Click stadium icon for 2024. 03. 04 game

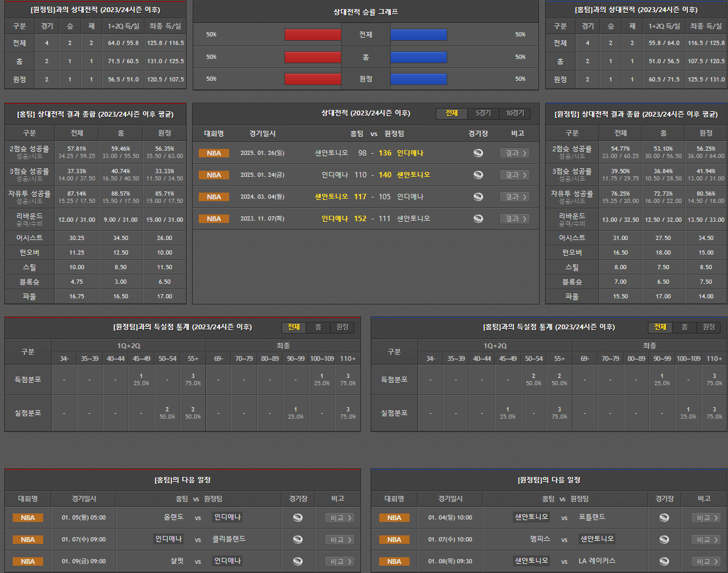point(478,197)
